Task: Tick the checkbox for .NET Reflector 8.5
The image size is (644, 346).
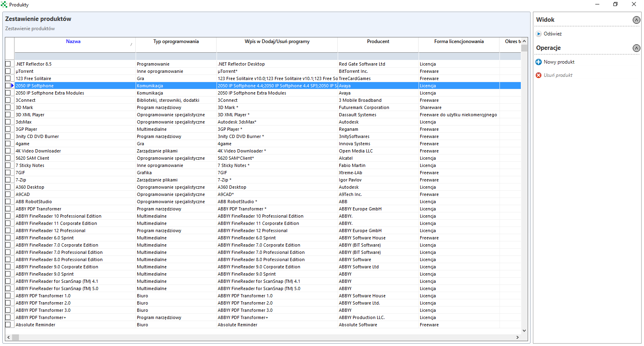Action: 8,64
